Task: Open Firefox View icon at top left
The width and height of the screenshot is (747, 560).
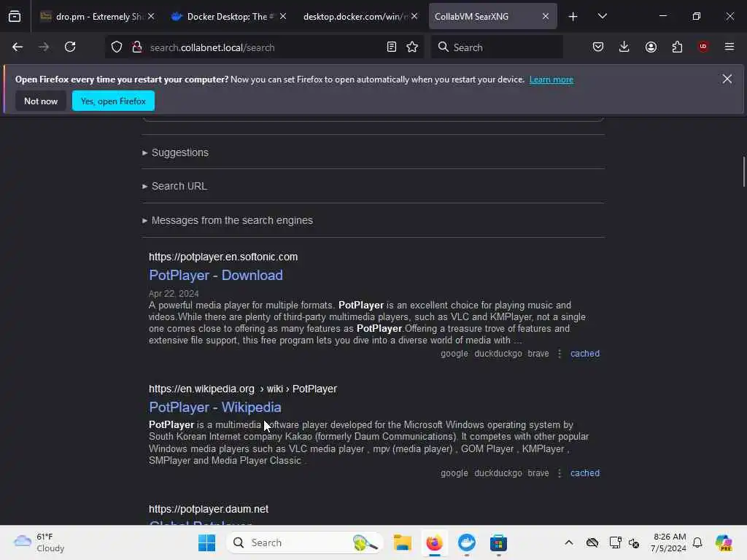Action: 15,16
